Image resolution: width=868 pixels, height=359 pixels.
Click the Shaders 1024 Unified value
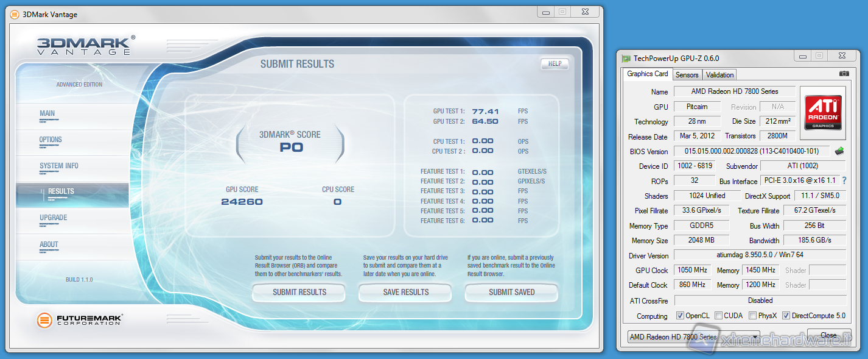[707, 196]
